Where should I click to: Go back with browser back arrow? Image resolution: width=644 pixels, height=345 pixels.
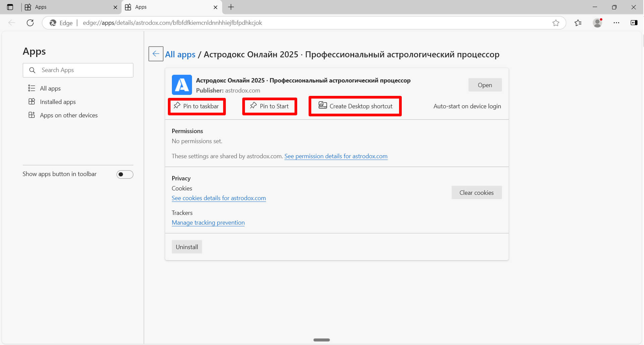[x=12, y=23]
